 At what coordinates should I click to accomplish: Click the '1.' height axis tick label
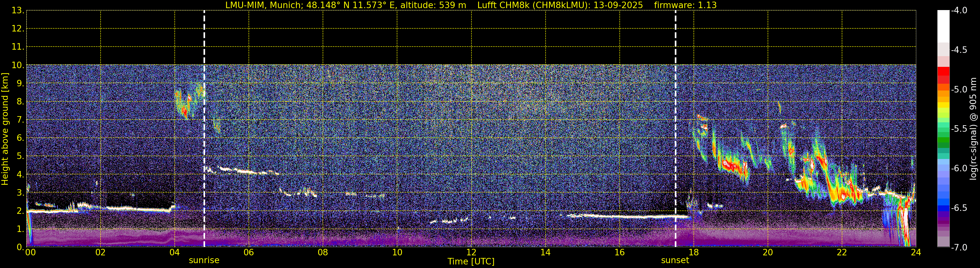(20, 229)
